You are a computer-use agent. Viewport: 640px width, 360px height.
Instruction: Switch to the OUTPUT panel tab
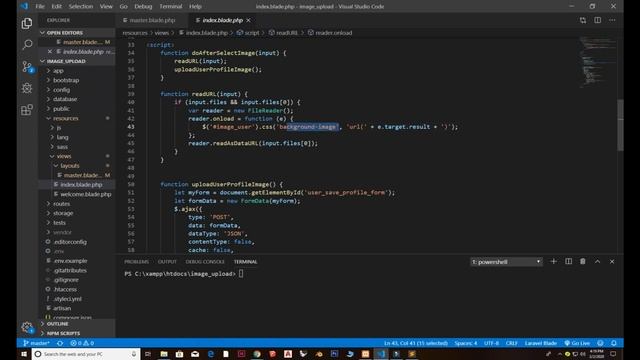point(167,262)
